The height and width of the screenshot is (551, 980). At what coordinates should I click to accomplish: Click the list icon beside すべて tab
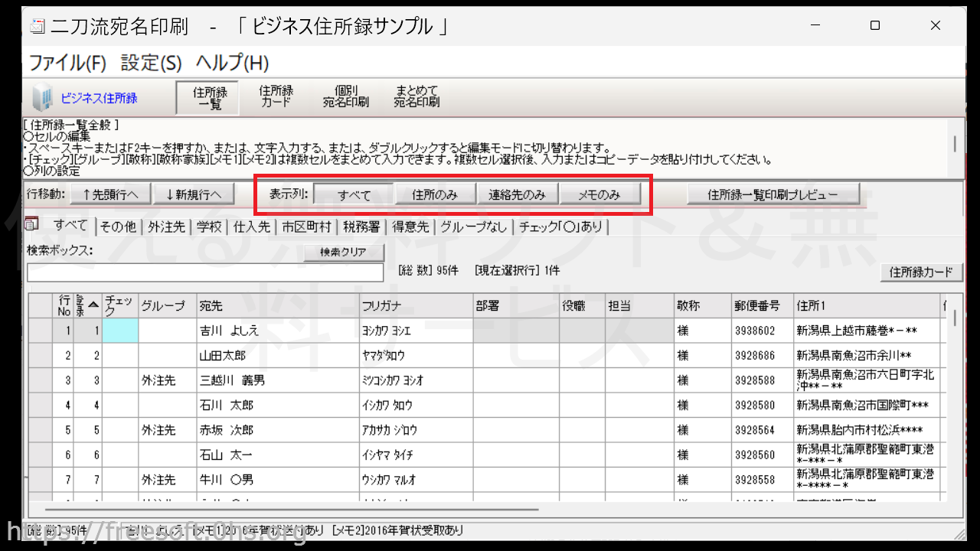pyautogui.click(x=32, y=224)
